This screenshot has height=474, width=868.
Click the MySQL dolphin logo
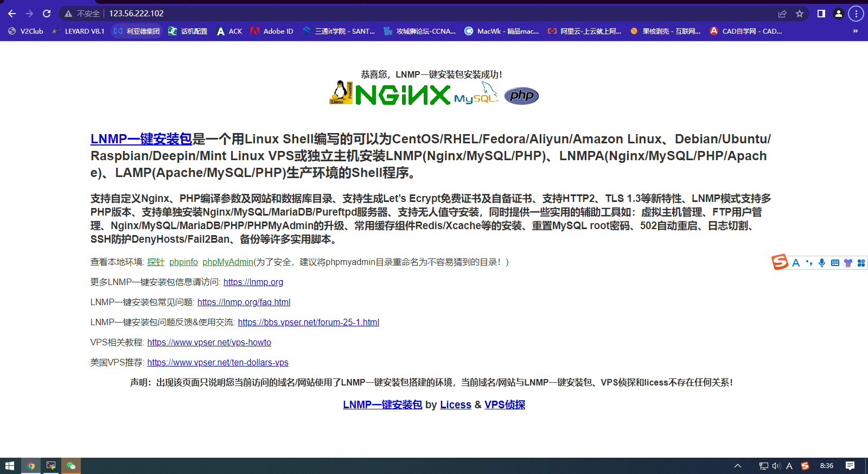coord(476,93)
